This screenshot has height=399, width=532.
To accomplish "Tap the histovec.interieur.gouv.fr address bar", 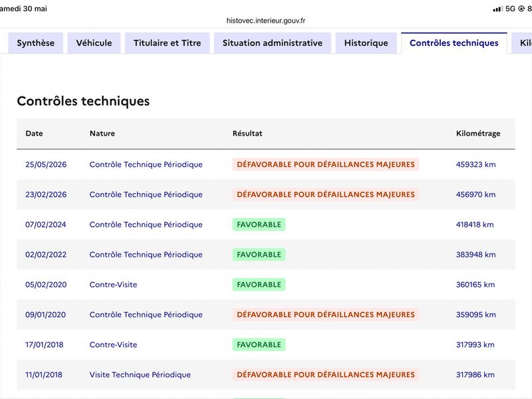I will (266, 21).
